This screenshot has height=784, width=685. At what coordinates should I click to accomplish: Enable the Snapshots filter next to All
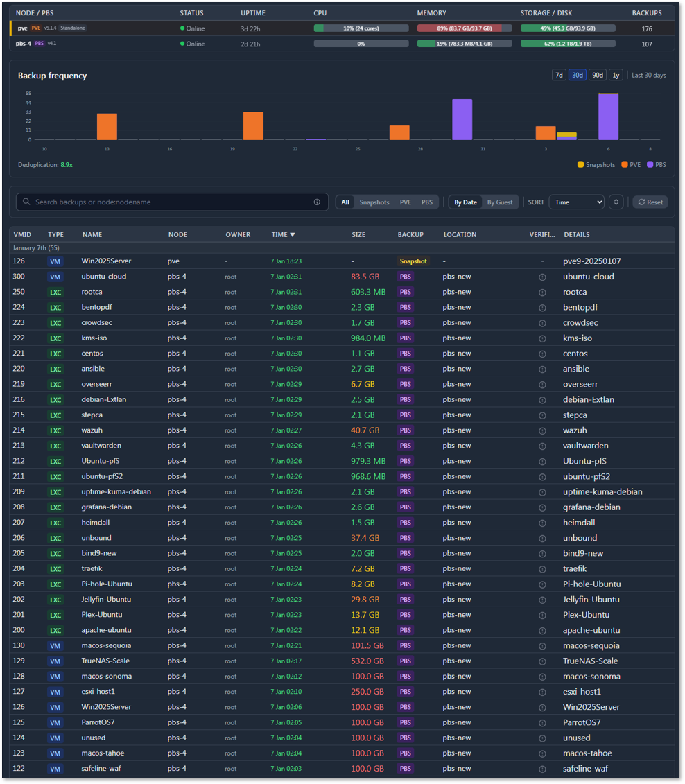click(374, 202)
